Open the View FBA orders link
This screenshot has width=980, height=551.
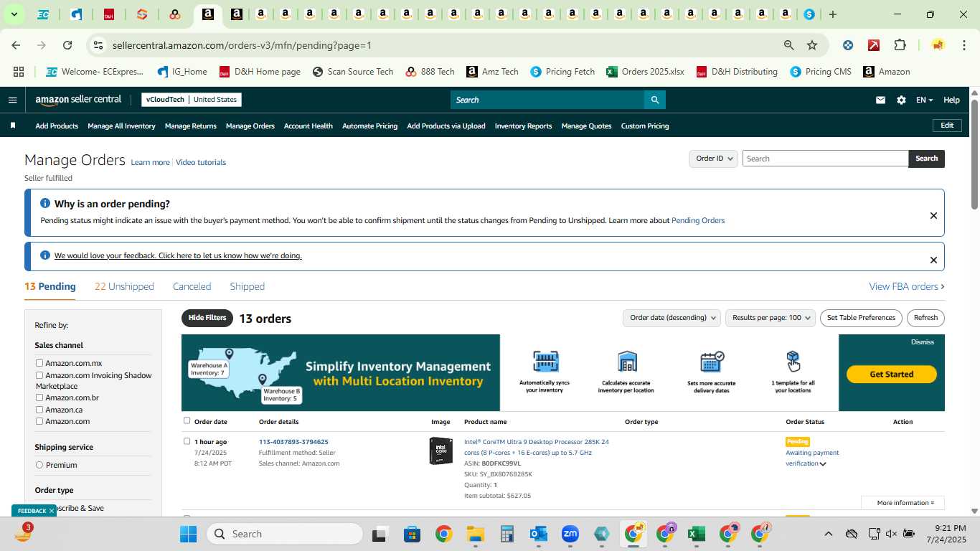tap(907, 286)
